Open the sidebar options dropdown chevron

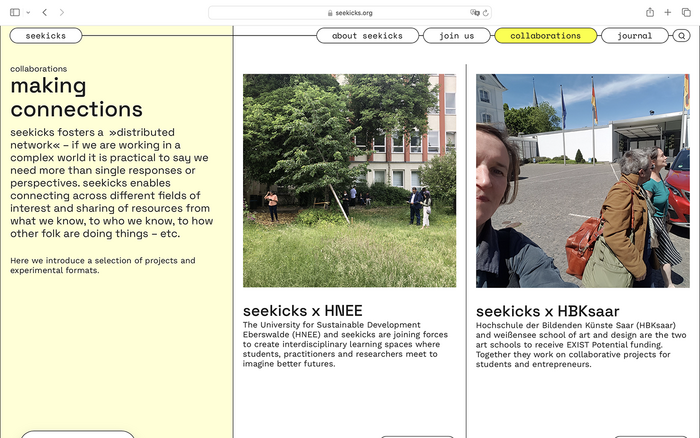coord(28,13)
